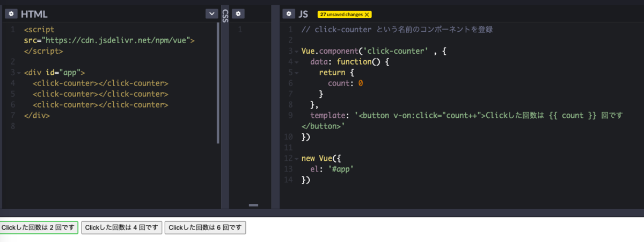The image size is (644, 242).
Task: Click the counter button showing 2 回です
Action: coord(39,227)
